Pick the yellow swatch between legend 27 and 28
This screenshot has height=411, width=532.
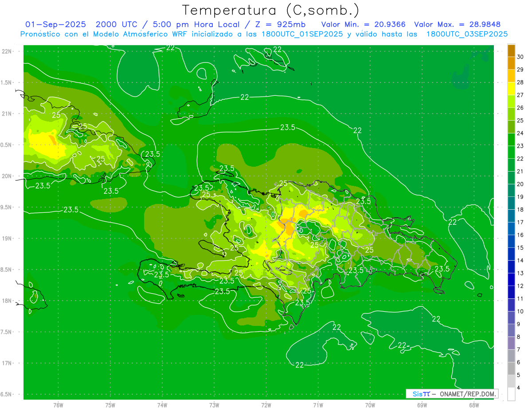click(511, 89)
